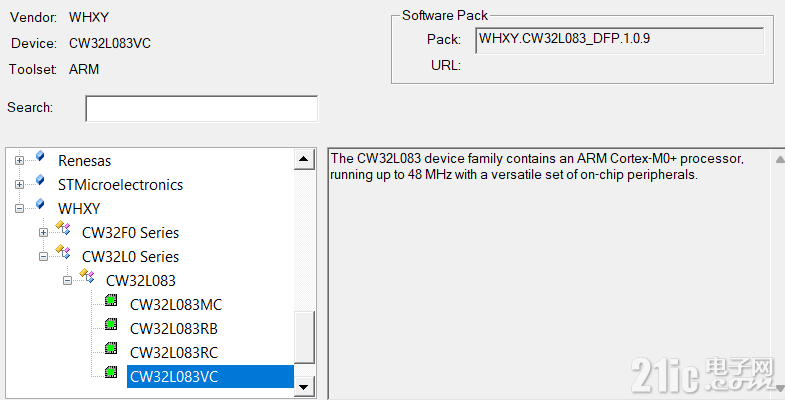Choose the CW32L083RB device

[x=174, y=329]
